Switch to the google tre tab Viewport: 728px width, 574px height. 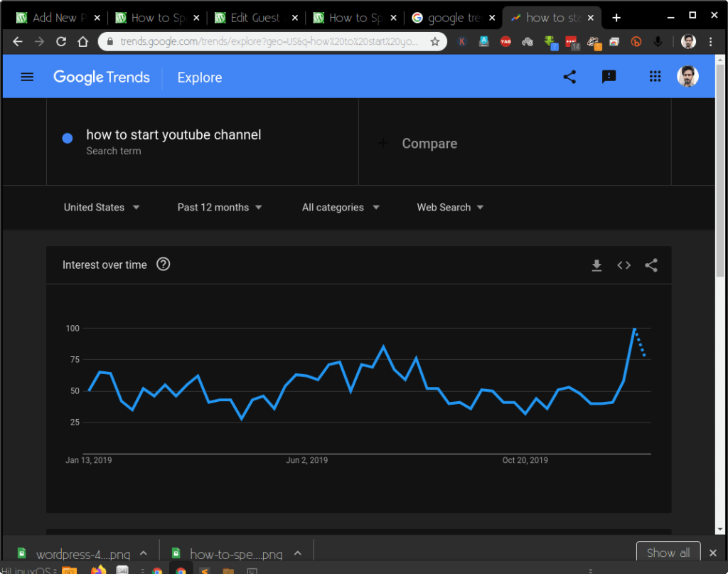(x=454, y=18)
